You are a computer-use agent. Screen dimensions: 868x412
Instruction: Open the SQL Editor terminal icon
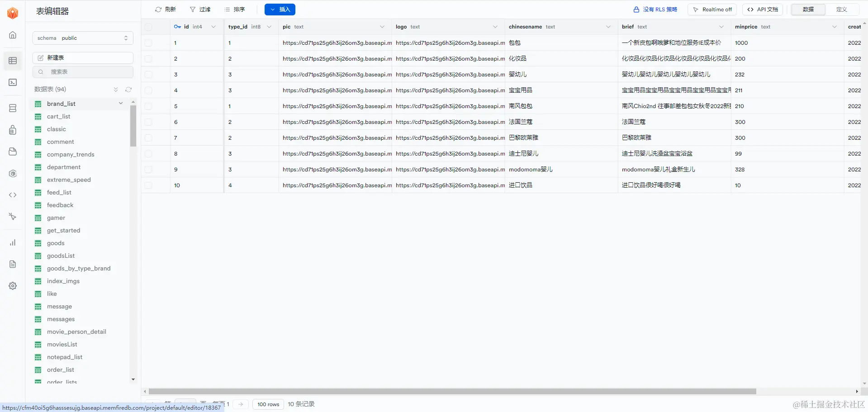pos(13,82)
